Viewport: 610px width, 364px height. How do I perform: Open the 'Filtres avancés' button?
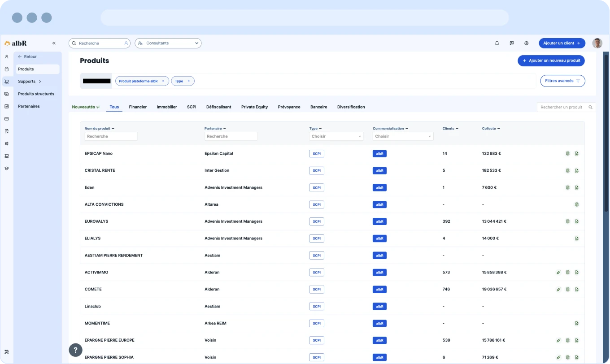pos(562,81)
